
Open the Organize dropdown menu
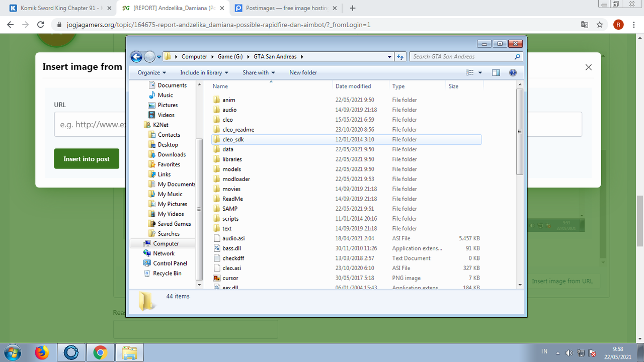tap(151, 73)
